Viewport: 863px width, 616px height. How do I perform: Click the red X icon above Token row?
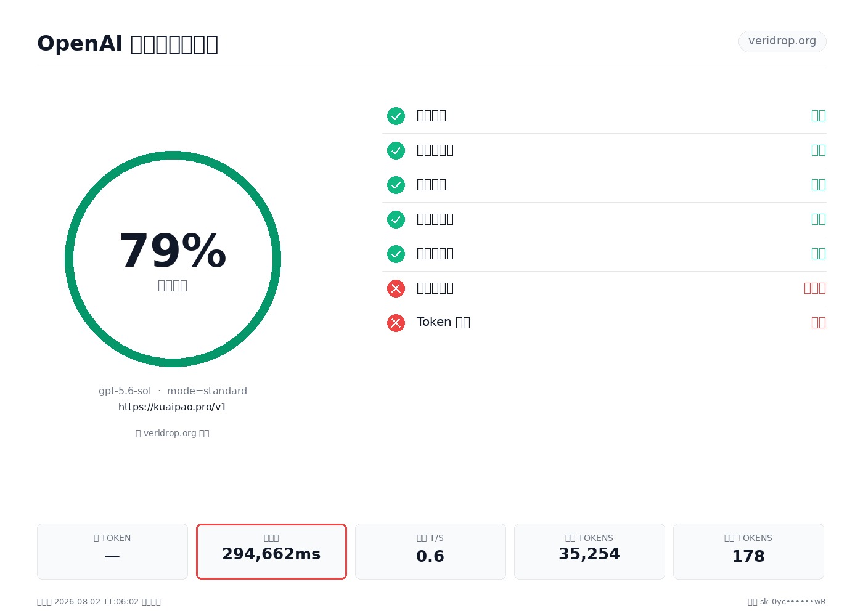click(396, 288)
